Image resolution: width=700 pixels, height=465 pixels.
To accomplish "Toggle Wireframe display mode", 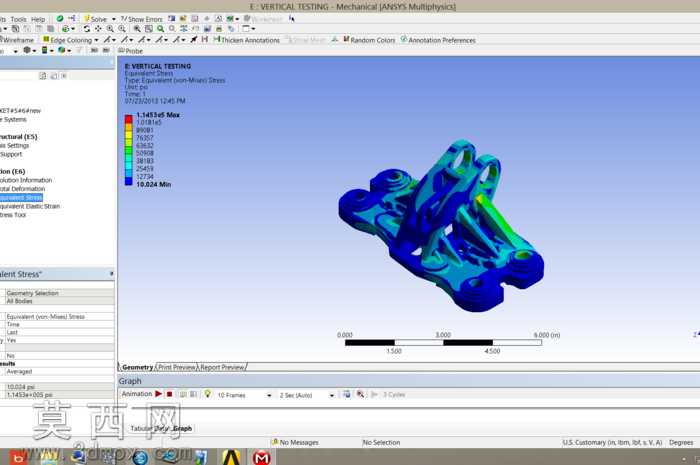I will (x=17, y=40).
